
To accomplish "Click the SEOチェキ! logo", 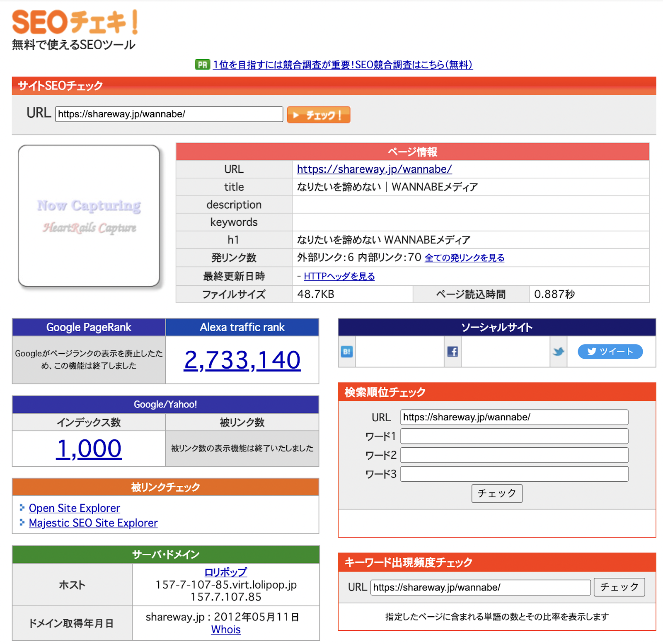I will click(x=75, y=22).
